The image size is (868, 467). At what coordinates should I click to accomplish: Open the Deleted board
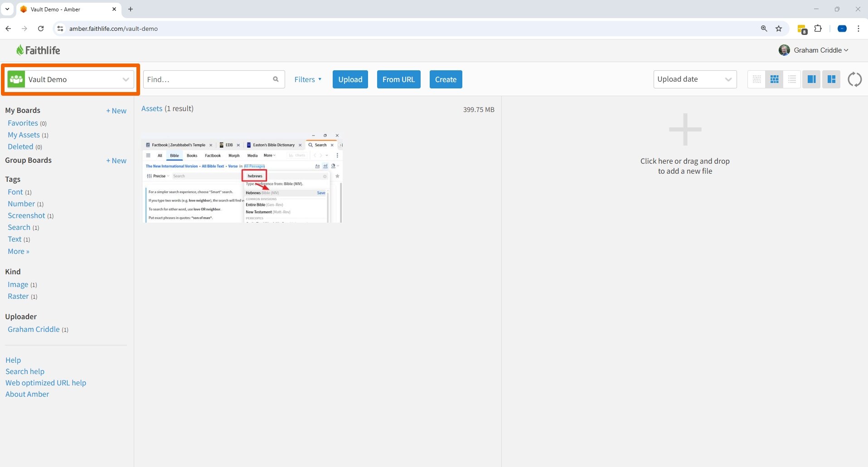click(20, 146)
